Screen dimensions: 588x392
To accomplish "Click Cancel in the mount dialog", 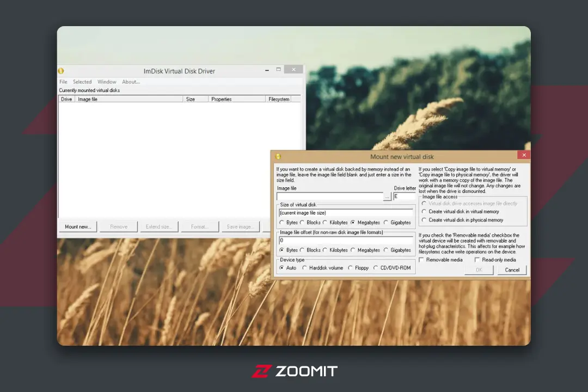I will pyautogui.click(x=512, y=269).
